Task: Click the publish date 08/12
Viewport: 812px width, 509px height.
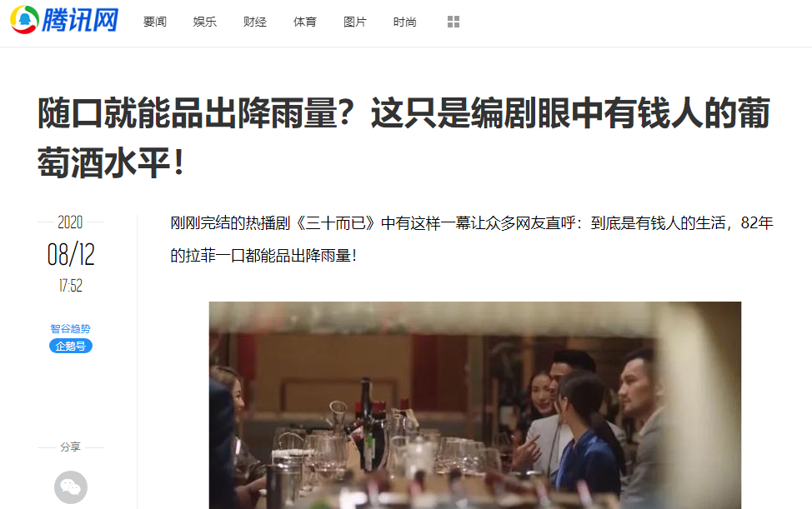Action: 71,255
